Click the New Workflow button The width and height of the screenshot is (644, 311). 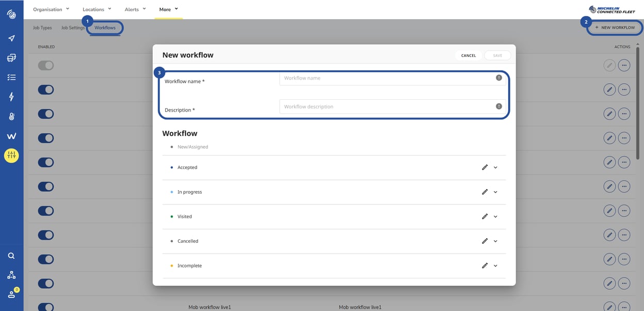(615, 27)
